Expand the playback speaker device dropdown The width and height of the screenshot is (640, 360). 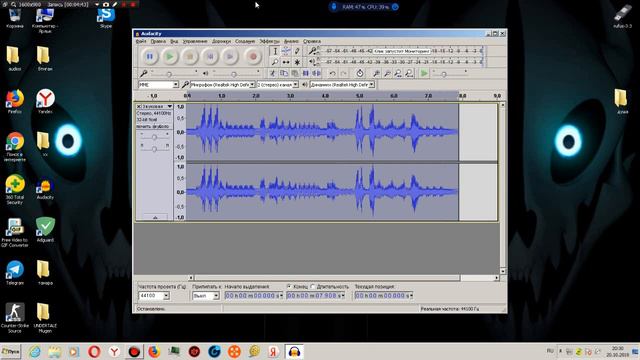pyautogui.click(x=371, y=85)
